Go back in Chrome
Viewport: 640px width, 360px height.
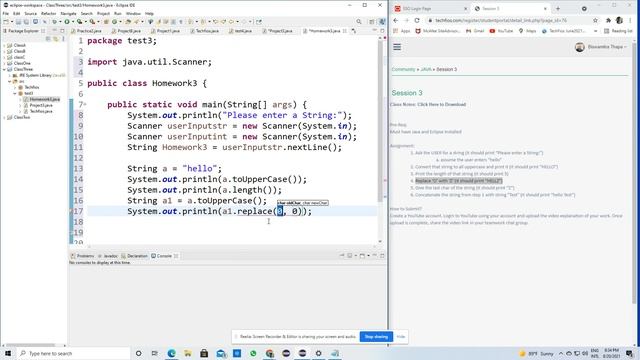point(396,20)
